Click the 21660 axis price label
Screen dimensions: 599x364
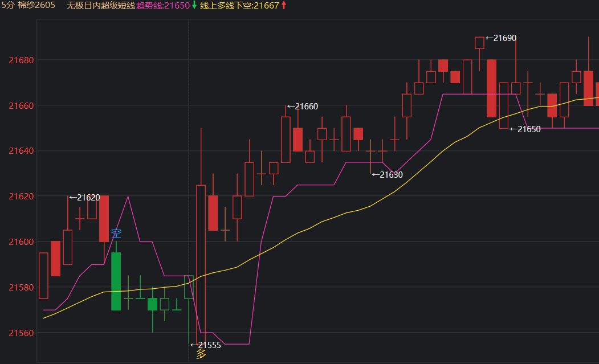click(x=22, y=106)
